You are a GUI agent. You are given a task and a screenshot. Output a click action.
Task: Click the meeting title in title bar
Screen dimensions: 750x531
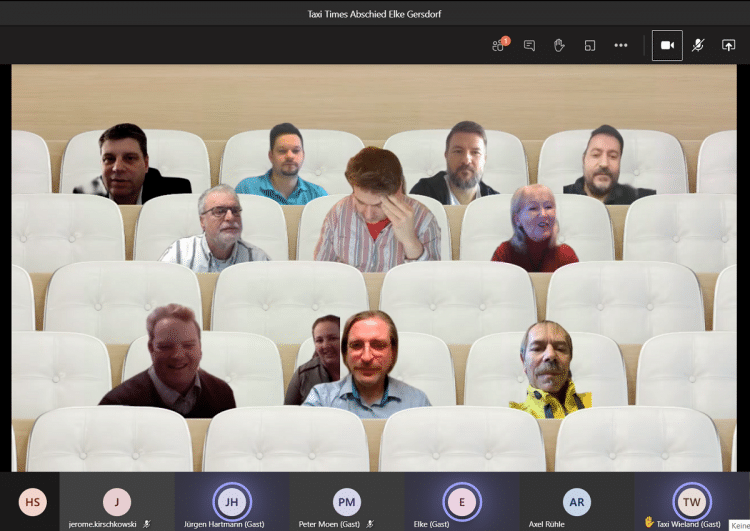[375, 13]
